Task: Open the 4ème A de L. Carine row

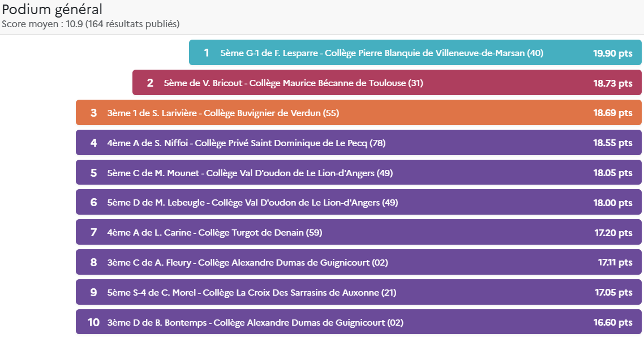Action: tap(359, 232)
